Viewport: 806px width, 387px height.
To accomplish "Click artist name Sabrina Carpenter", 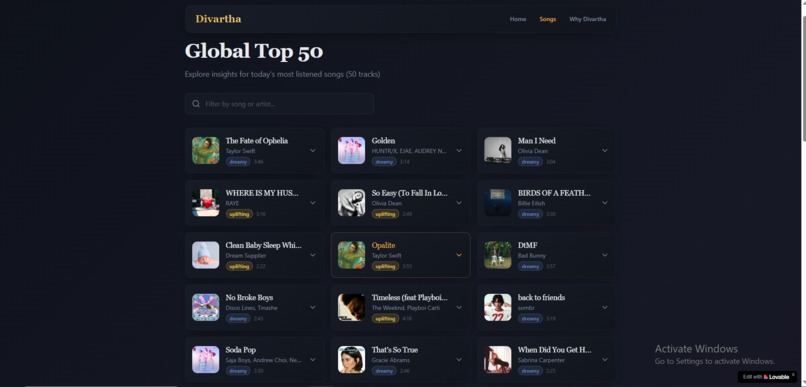I will coord(541,360).
